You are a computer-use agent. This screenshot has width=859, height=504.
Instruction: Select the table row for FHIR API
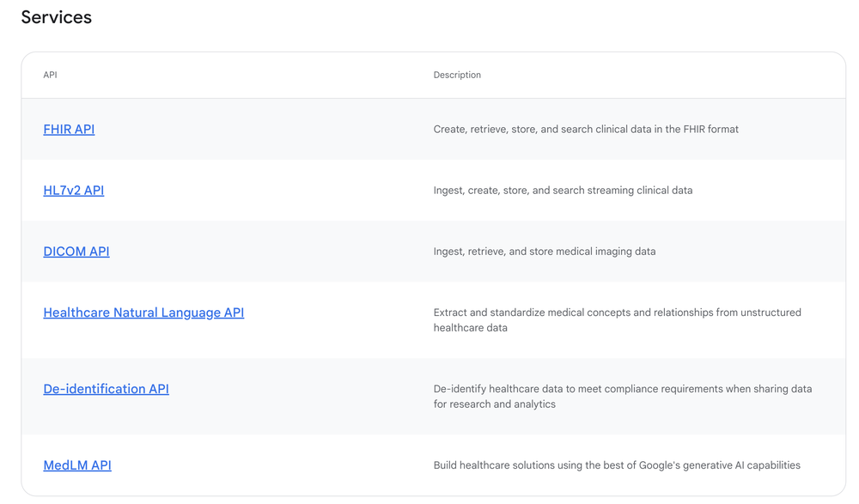(x=258, y=130)
